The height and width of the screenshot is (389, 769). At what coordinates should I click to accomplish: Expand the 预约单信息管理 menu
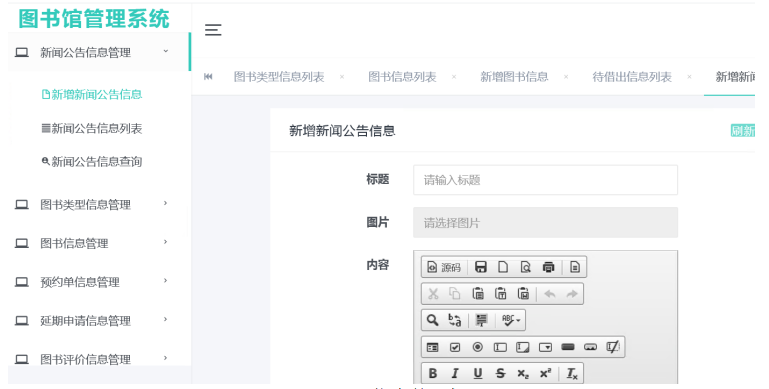point(99,282)
